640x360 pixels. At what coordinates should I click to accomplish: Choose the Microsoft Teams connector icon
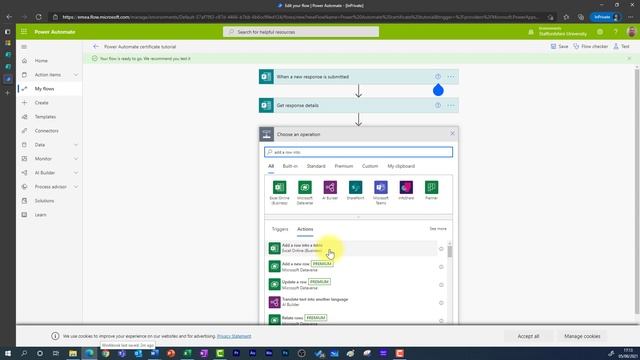click(x=381, y=187)
